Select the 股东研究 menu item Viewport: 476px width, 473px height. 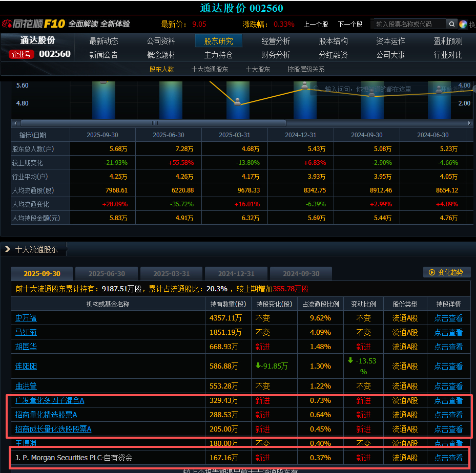tap(219, 41)
